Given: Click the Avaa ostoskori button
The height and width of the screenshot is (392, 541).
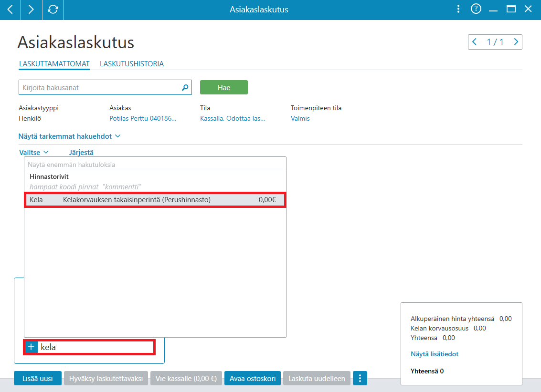Looking at the screenshot, I should point(253,378).
